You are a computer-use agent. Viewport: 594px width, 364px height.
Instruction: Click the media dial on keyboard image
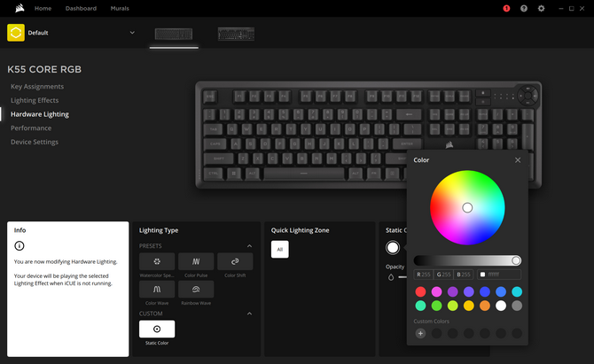(528, 96)
